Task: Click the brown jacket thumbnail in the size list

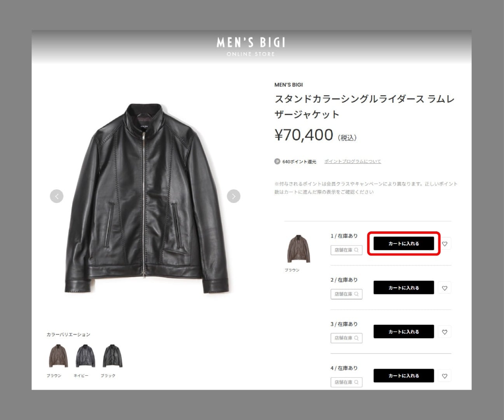Action: pyautogui.click(x=298, y=249)
